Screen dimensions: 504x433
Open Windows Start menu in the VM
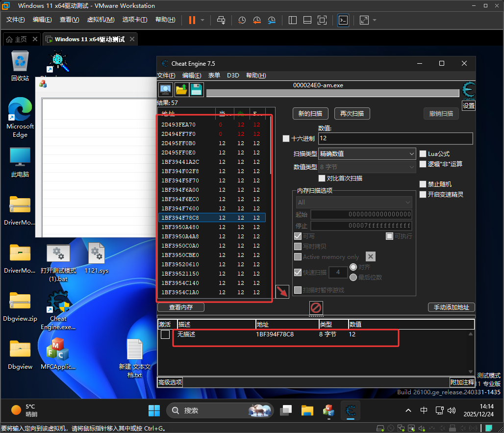(x=154, y=410)
